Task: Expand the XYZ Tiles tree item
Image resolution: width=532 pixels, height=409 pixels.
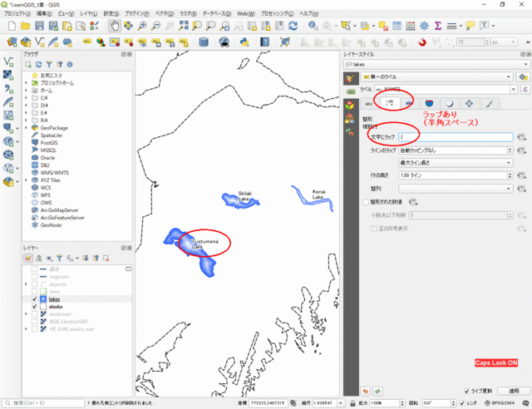Action: (x=26, y=180)
